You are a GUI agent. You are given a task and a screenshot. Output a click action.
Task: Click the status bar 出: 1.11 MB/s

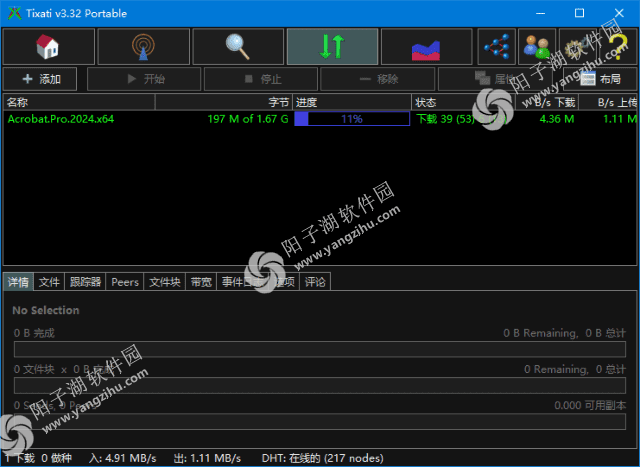click(207, 458)
